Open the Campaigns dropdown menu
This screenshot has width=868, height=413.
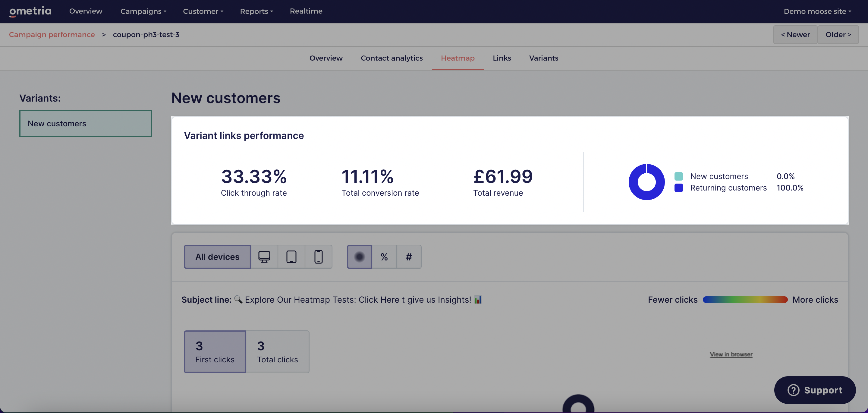pos(143,11)
